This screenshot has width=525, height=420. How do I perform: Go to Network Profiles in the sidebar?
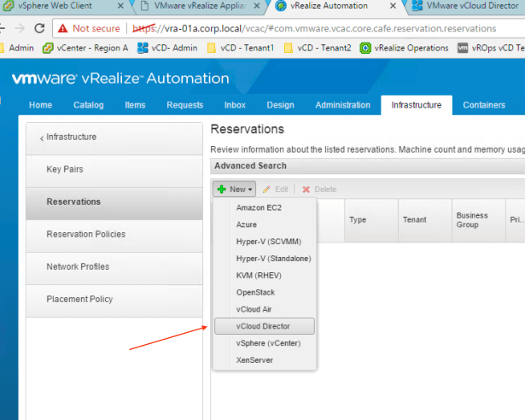78,267
